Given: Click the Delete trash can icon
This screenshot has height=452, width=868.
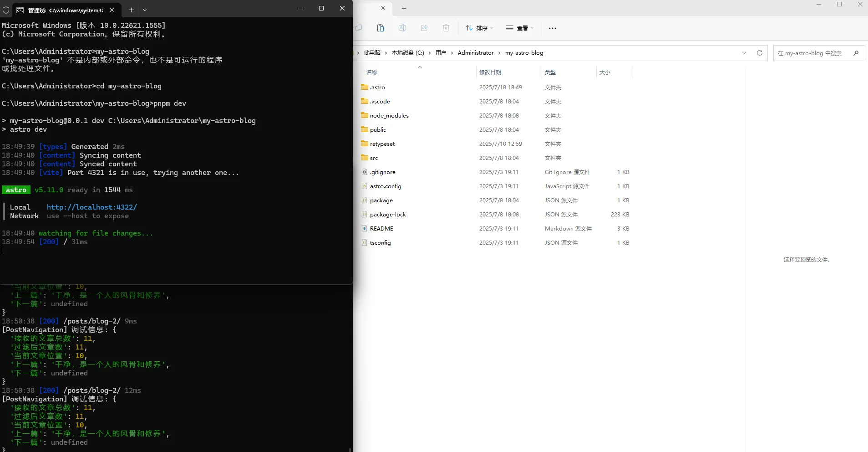Looking at the screenshot, I should (446, 28).
